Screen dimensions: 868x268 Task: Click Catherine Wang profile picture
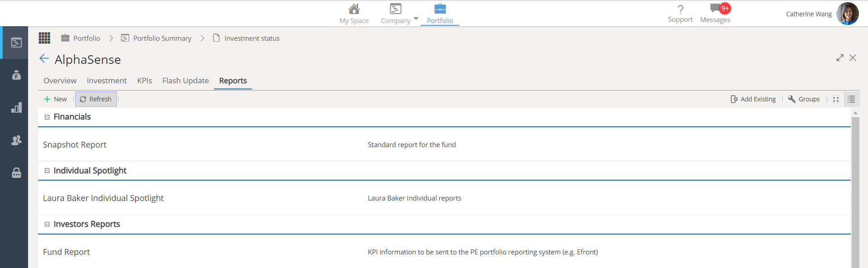848,14
